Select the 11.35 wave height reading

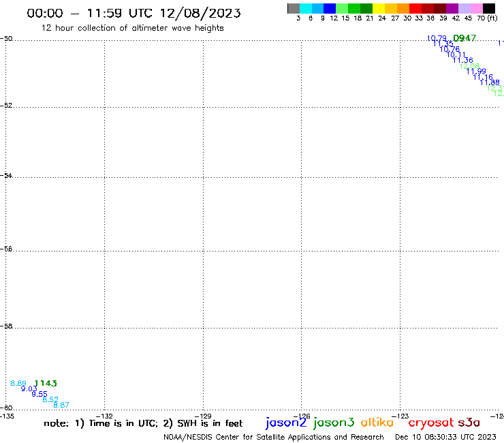click(x=443, y=44)
